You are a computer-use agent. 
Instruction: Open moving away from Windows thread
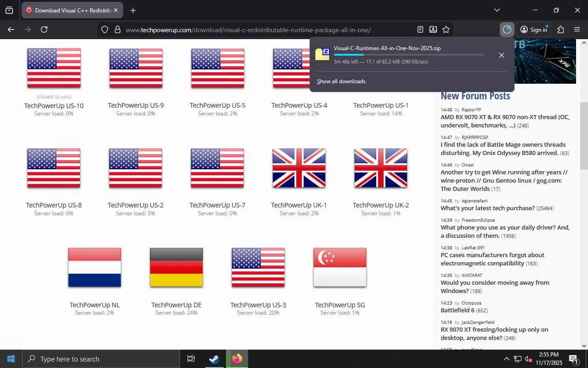pyautogui.click(x=495, y=287)
